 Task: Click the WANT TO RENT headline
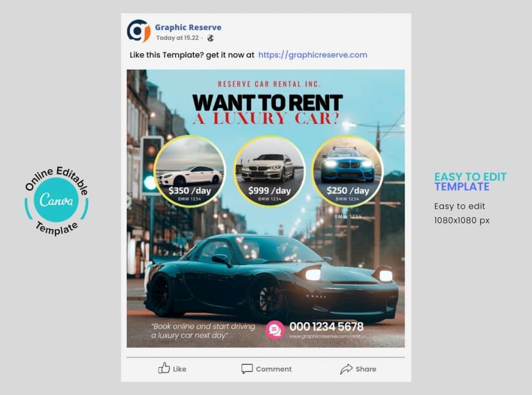267,102
